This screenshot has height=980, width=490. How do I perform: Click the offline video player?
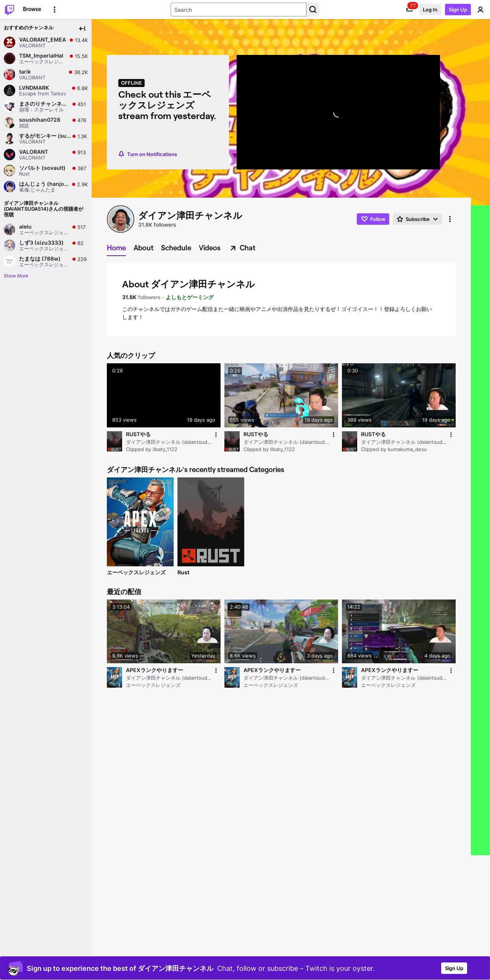pos(338,112)
